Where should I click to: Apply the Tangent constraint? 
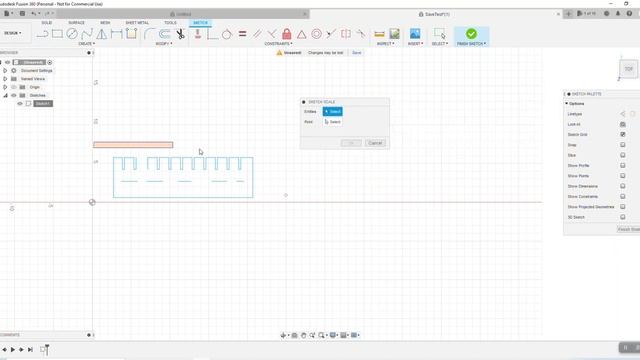coord(227,34)
